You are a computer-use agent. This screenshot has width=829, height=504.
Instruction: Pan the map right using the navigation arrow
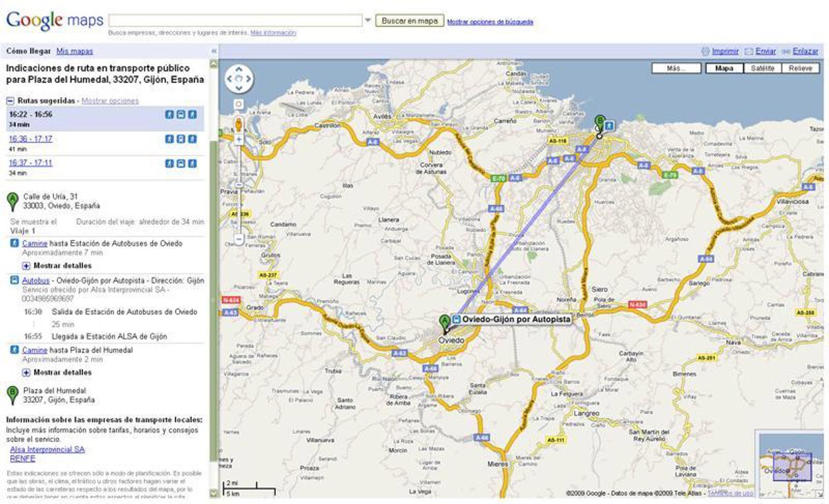250,79
